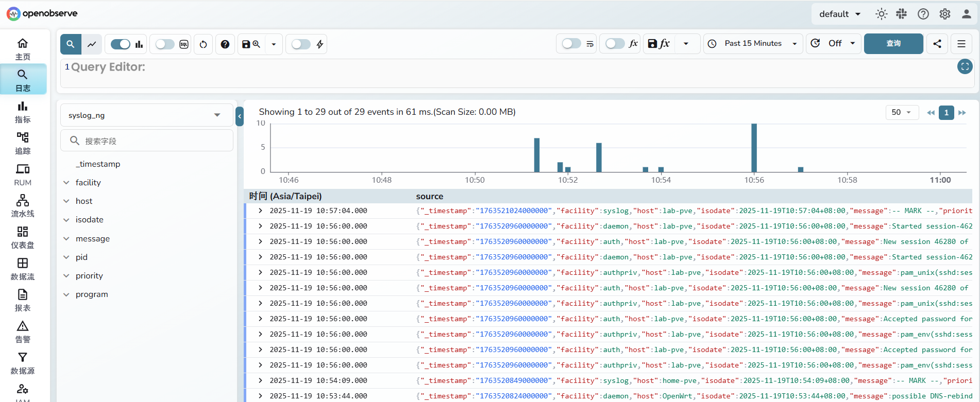Expand the query editor to fullscreen
This screenshot has width=980, height=402.
click(x=965, y=66)
